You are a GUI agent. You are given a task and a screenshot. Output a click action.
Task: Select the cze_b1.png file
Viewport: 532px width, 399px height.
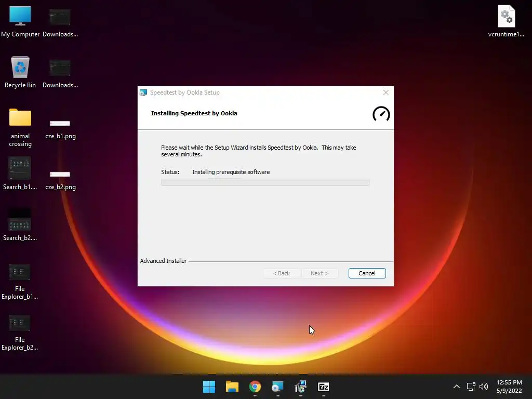point(60,129)
